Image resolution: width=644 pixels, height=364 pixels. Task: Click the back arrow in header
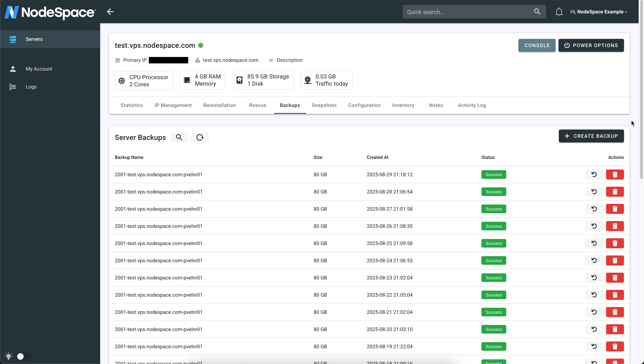click(x=110, y=12)
